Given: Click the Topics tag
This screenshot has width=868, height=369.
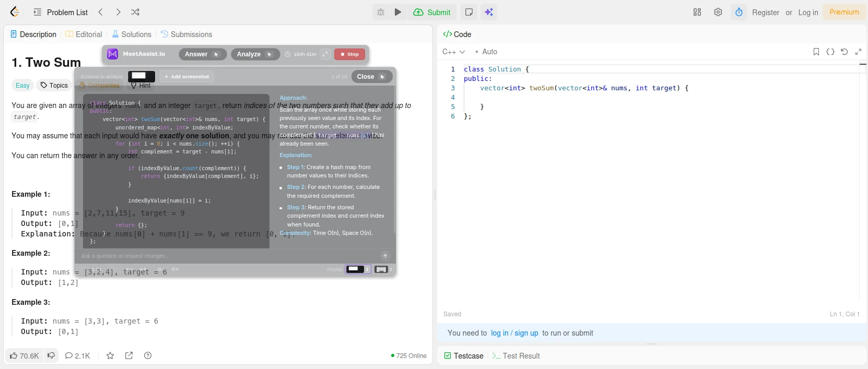Looking at the screenshot, I should pos(54,86).
